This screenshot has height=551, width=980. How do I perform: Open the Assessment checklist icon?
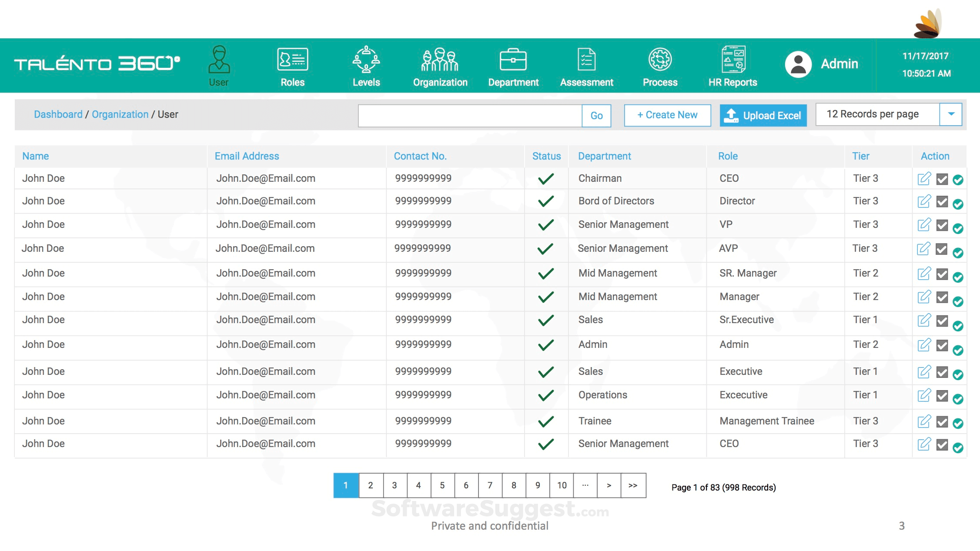(586, 60)
